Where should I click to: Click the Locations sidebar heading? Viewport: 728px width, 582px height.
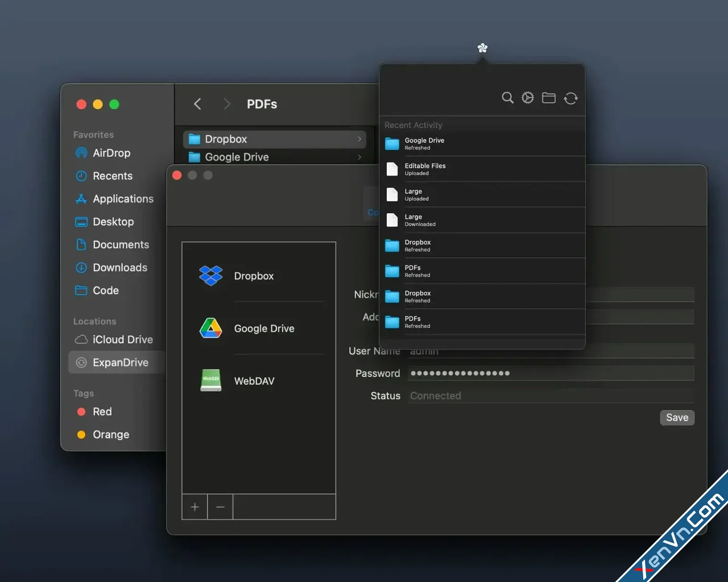[x=94, y=321]
